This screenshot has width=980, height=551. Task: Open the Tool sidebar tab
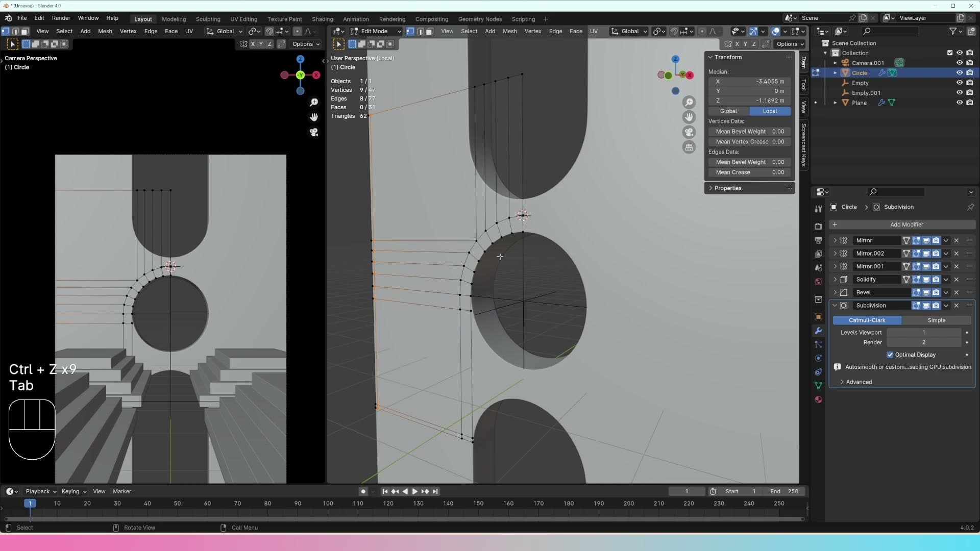coord(803,85)
